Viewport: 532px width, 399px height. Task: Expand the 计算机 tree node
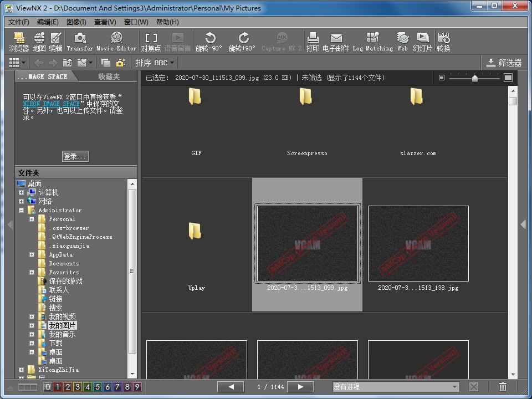coord(22,193)
